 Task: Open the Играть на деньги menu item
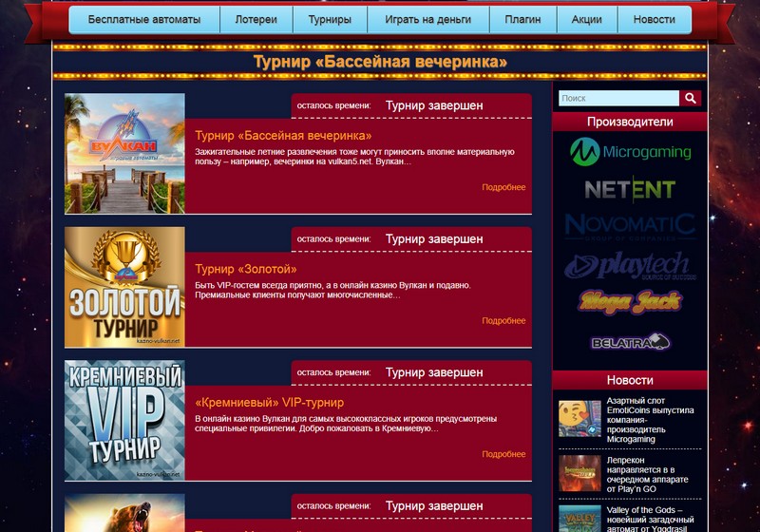428,20
